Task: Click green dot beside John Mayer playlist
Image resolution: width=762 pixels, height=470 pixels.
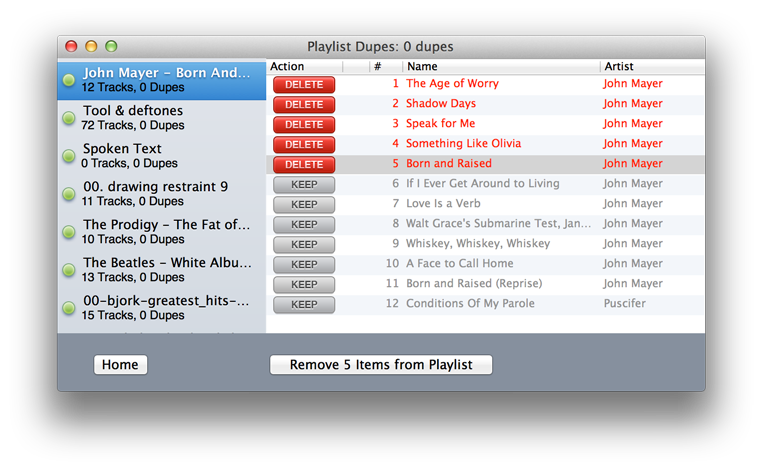Action: point(69,80)
